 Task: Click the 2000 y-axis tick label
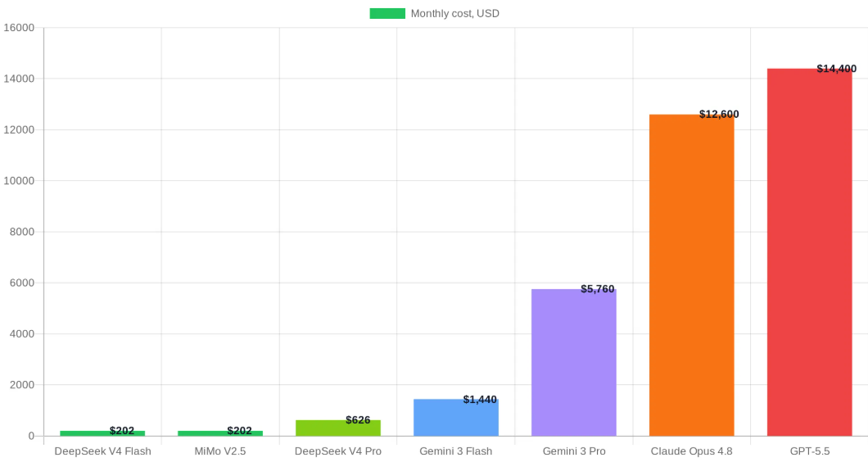pos(22,384)
